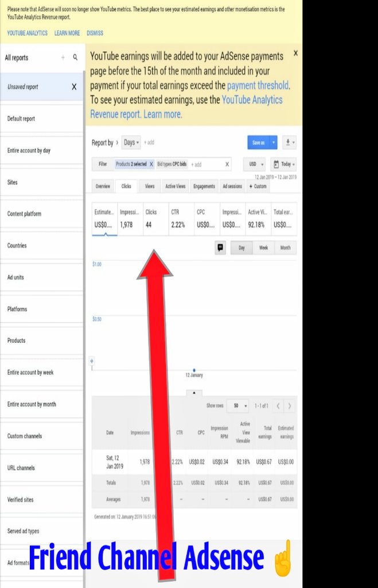The width and height of the screenshot is (378, 588).
Task: Toggle chart annotations comment icon
Action: pyautogui.click(x=220, y=247)
